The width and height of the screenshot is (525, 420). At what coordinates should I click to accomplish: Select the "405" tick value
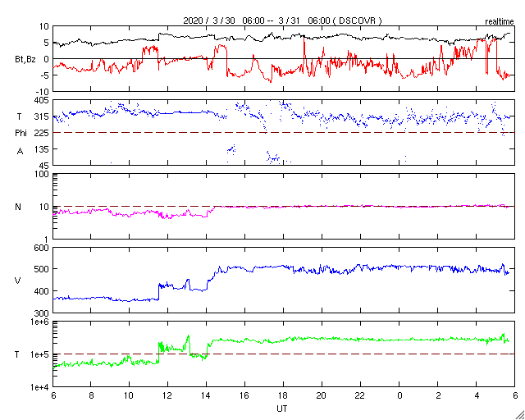coord(42,100)
